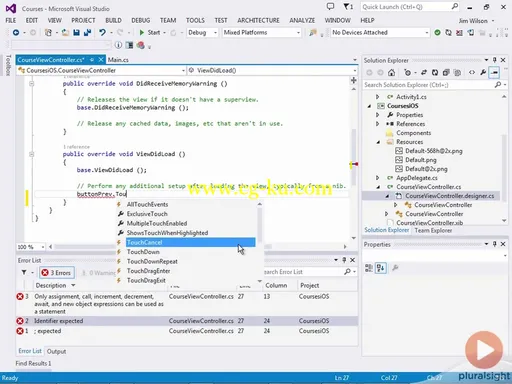Click the Property Pages wrench icon in Properties panel
This screenshot has width=512, height=384.
tap(395, 268)
